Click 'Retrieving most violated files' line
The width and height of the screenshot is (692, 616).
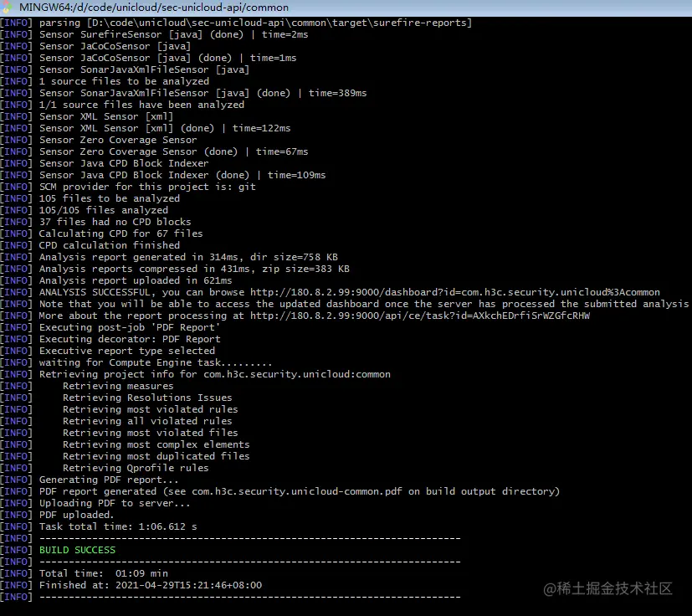click(150, 433)
